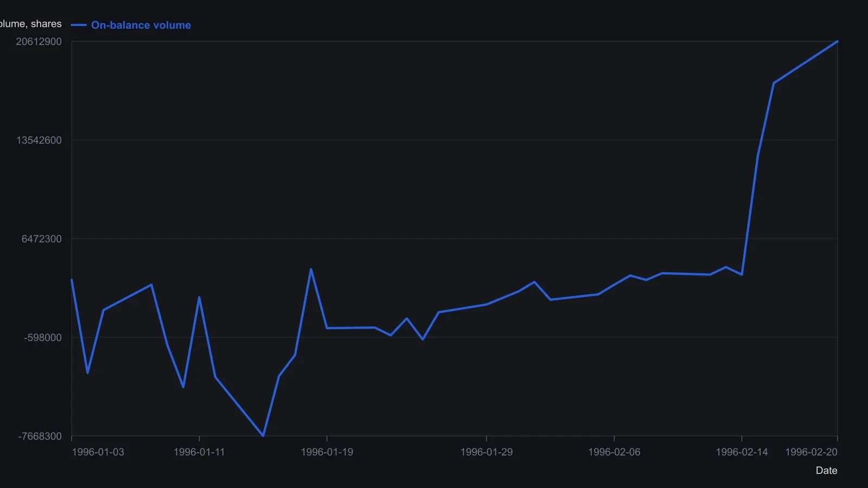The width and height of the screenshot is (868, 488).
Task: Select y-axis value 13542600
Action: (x=39, y=140)
